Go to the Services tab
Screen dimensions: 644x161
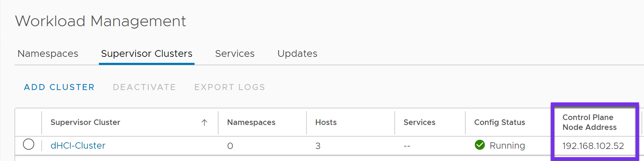pos(235,54)
